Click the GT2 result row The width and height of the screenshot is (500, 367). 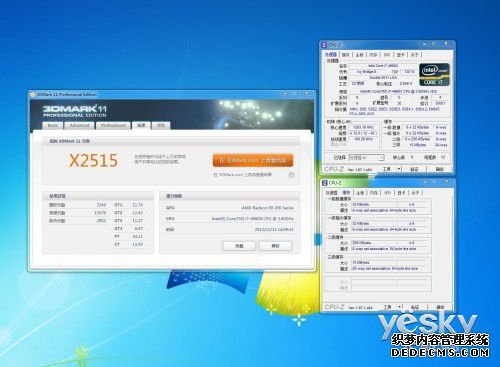point(129,213)
